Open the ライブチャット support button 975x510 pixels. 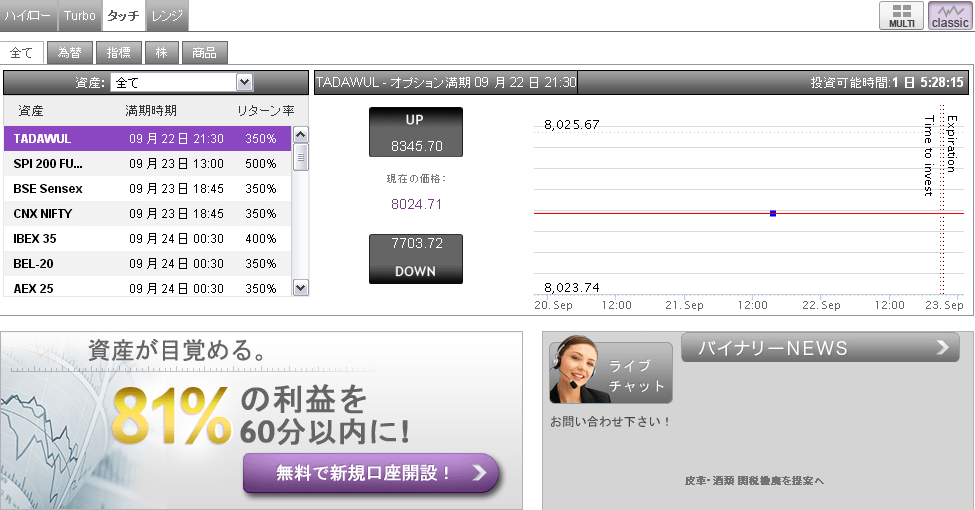pos(611,373)
